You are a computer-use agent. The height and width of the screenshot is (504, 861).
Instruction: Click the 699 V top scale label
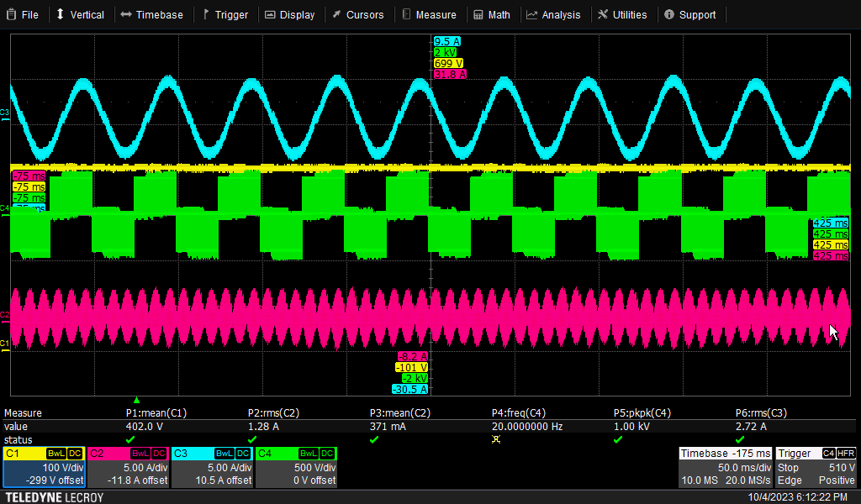coord(448,63)
